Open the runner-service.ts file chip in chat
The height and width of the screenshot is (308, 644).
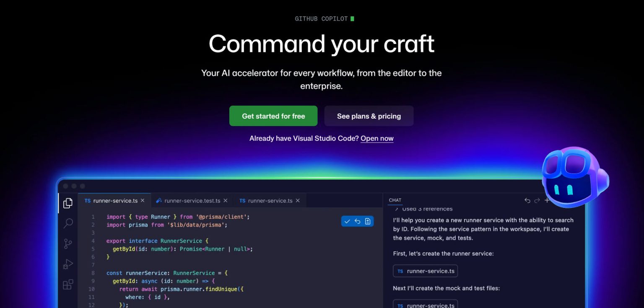coord(425,271)
